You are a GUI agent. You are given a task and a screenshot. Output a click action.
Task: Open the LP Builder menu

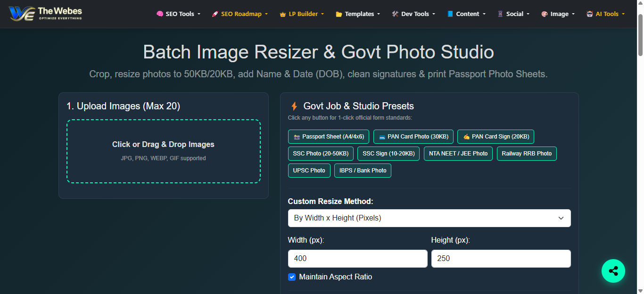(x=302, y=14)
